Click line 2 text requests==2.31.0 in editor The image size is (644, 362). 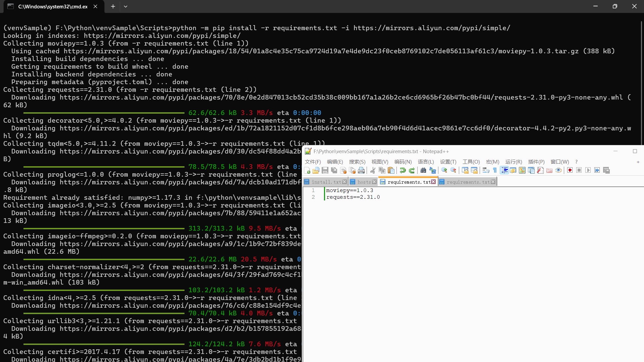tap(353, 197)
